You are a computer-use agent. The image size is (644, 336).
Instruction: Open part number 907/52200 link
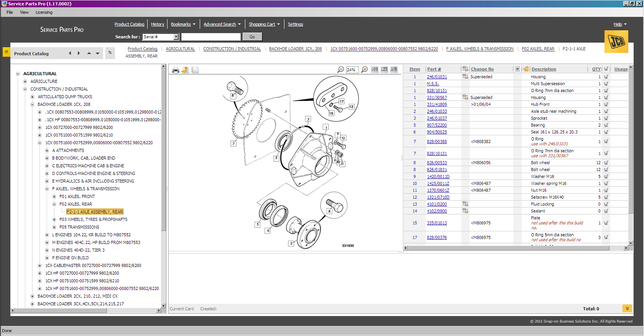(x=437, y=125)
